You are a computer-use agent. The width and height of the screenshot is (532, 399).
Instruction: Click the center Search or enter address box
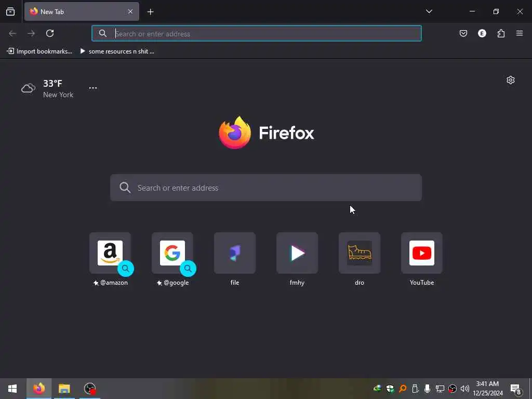tap(266, 188)
